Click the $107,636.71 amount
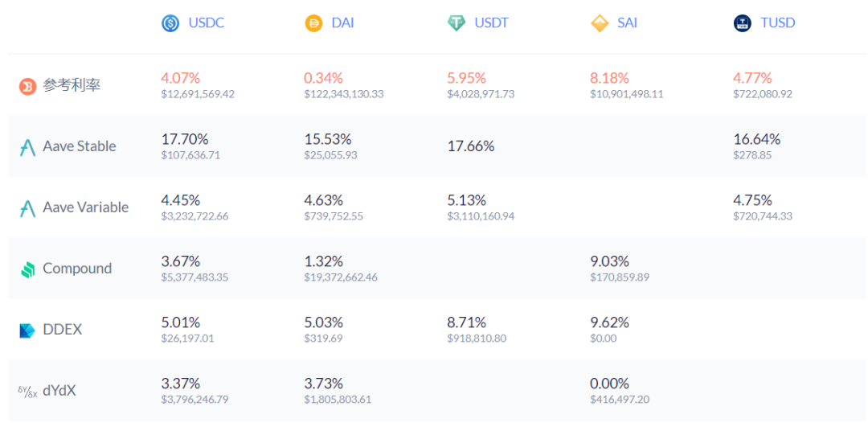Screen dimensions: 868x423 [190, 155]
